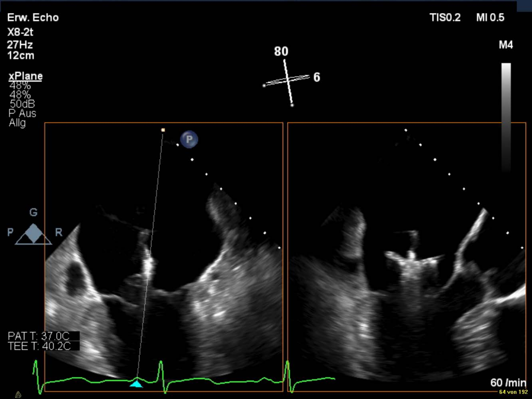Screen dimensions: 532x399
Task: Click the G/P/R probe orientation diamond icon
Action: click(34, 233)
